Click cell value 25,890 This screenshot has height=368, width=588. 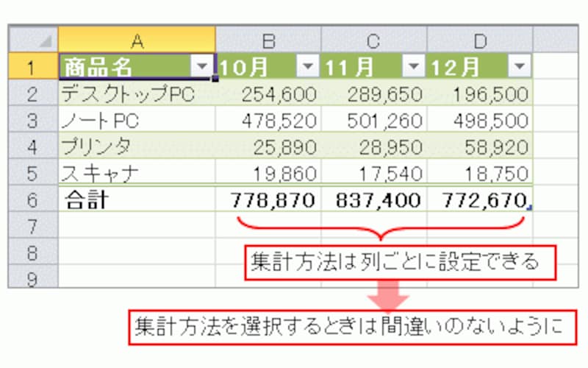click(x=268, y=145)
